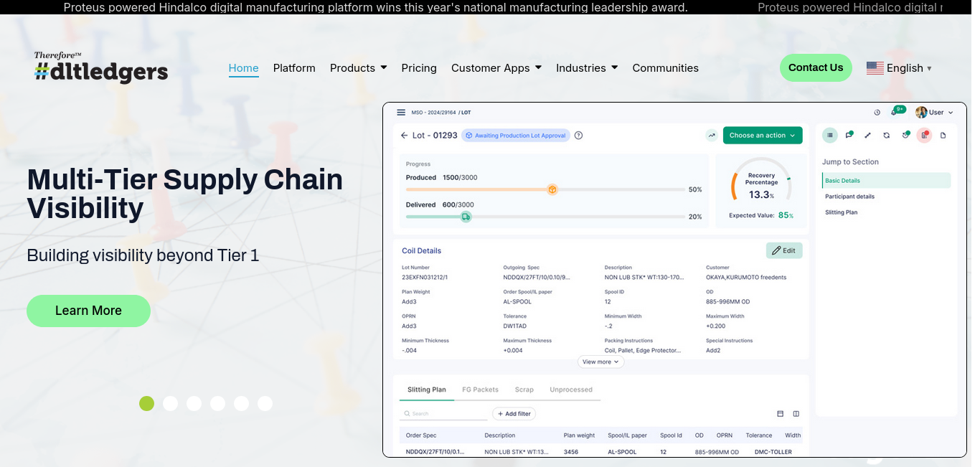Open the comments chat icon in side panel
Screen dimensions: 980x467
[x=849, y=135]
